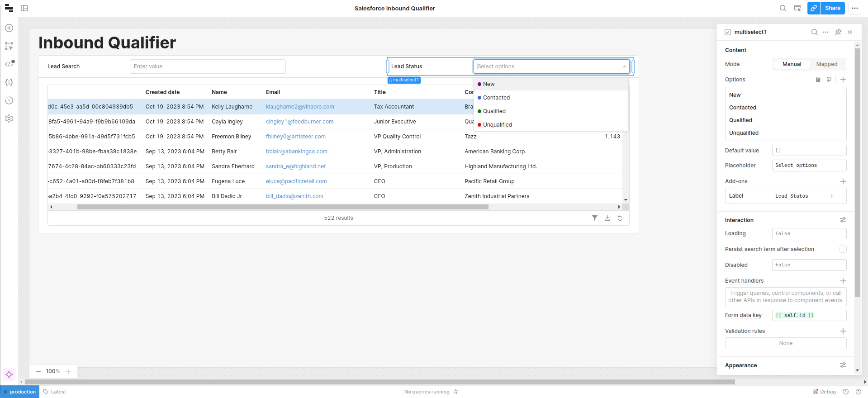
Task: Copy the app link with the chain icon
Action: (x=814, y=8)
